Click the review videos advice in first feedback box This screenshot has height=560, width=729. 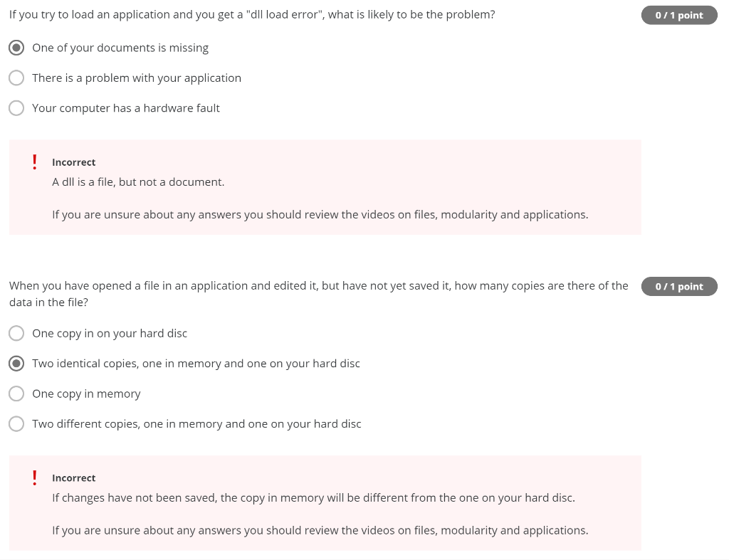(319, 214)
